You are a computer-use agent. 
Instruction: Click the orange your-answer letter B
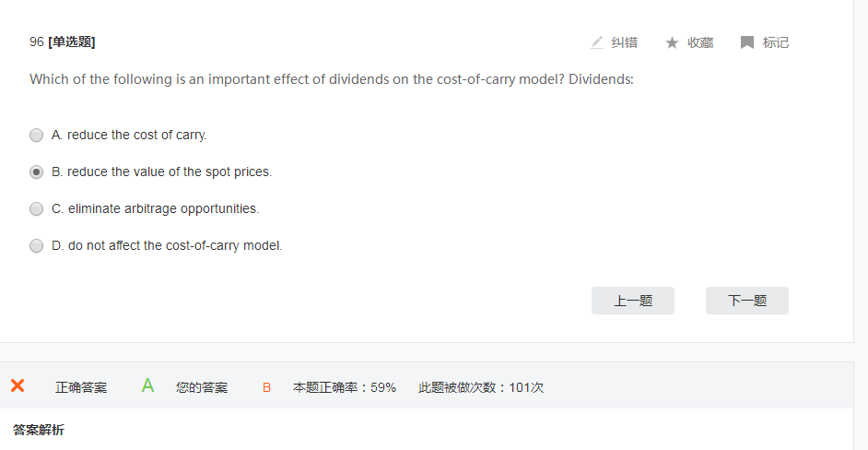[x=266, y=387]
